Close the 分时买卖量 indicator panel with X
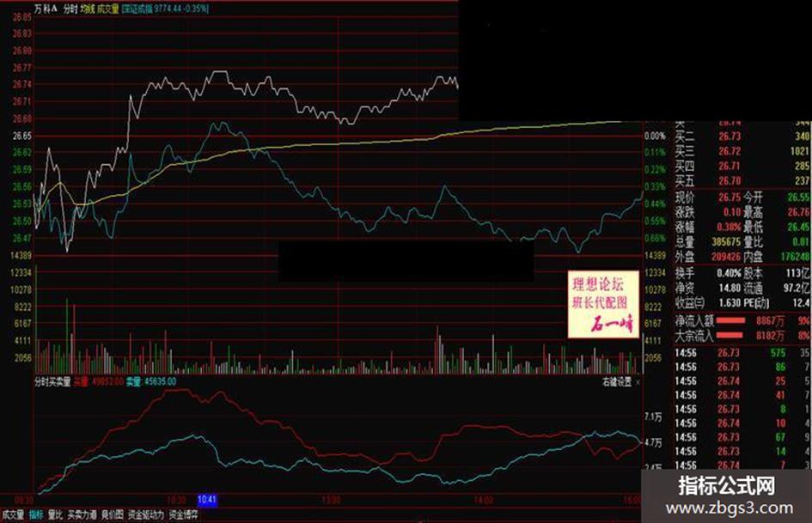The height and width of the screenshot is (523, 812). pyautogui.click(x=638, y=382)
